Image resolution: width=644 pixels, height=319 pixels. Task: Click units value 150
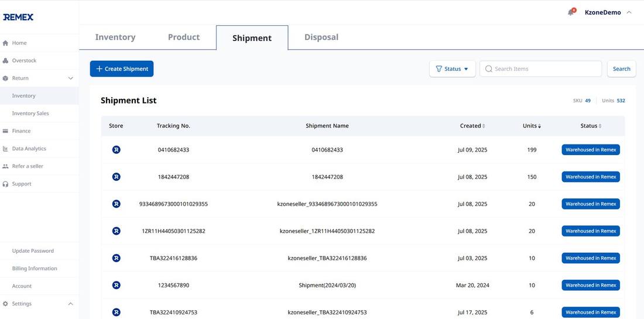[532, 177]
